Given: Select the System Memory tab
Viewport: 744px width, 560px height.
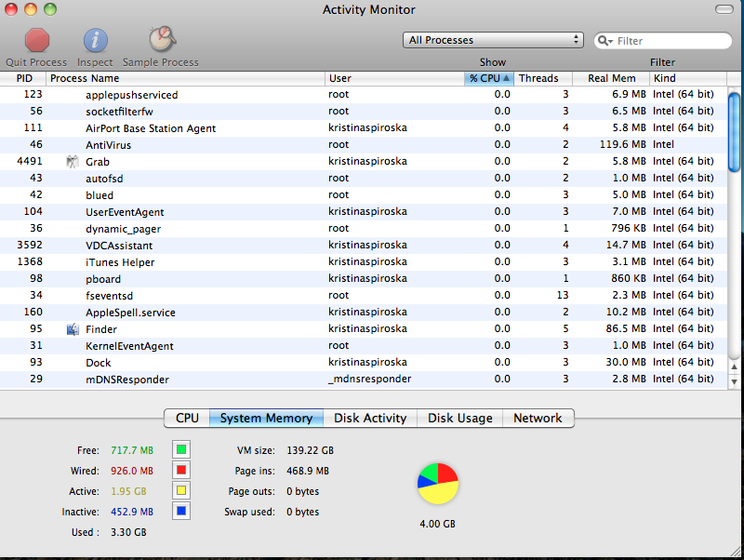Looking at the screenshot, I should (266, 418).
